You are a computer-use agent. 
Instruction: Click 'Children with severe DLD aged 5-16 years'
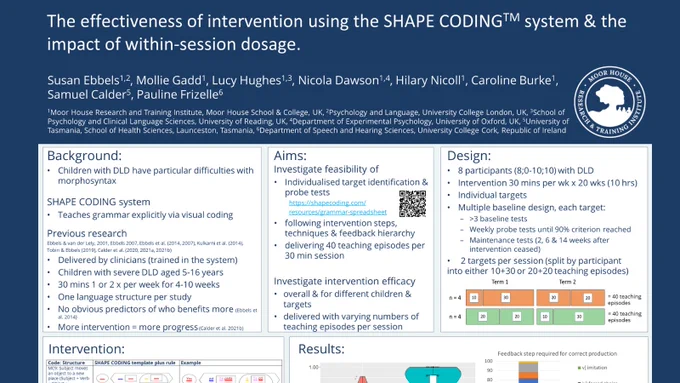tap(141, 272)
